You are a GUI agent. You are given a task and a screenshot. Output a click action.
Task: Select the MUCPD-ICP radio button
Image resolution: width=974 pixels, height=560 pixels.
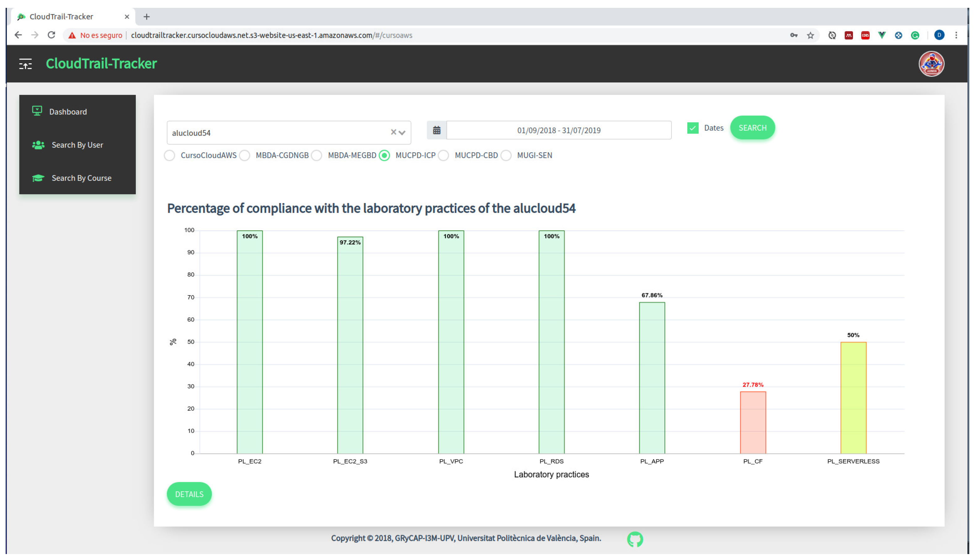[x=384, y=155]
